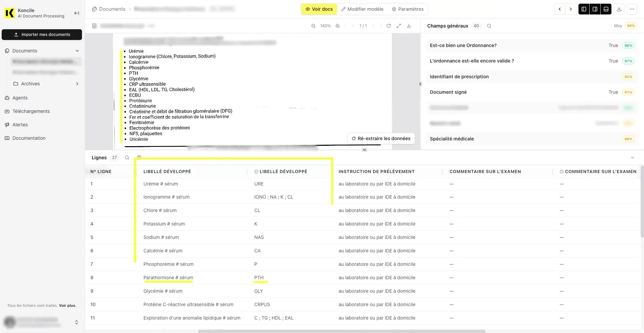Click the document file icon in viewer header

[94, 26]
